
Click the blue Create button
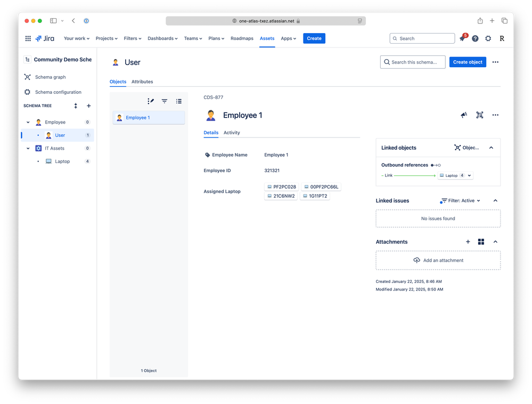click(314, 38)
